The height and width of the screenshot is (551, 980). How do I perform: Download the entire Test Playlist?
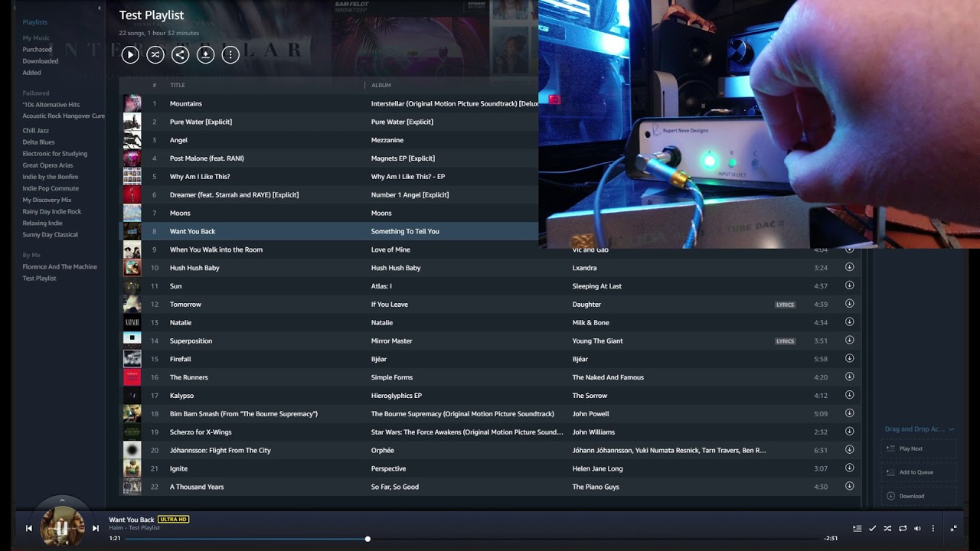click(x=205, y=54)
